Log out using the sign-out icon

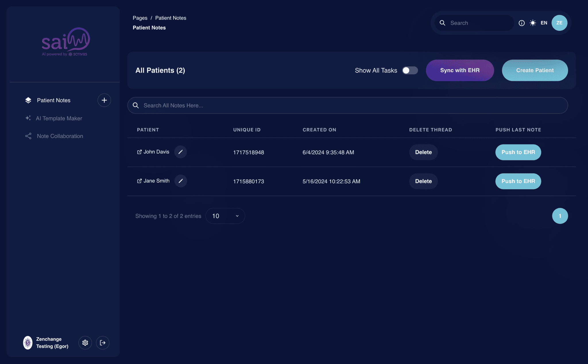point(102,342)
